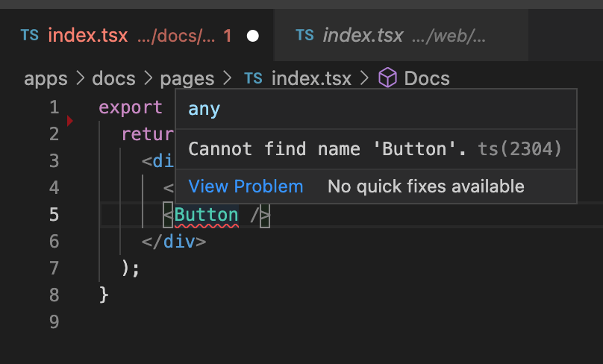Click the 'Cannot find name' error message
The height and width of the screenshot is (364, 603).
click(328, 148)
